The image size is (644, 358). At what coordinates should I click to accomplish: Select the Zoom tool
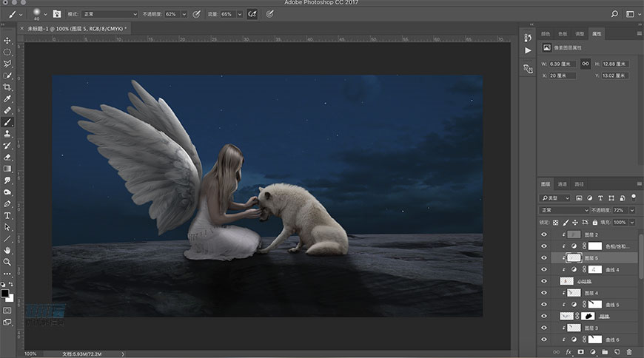[7, 262]
